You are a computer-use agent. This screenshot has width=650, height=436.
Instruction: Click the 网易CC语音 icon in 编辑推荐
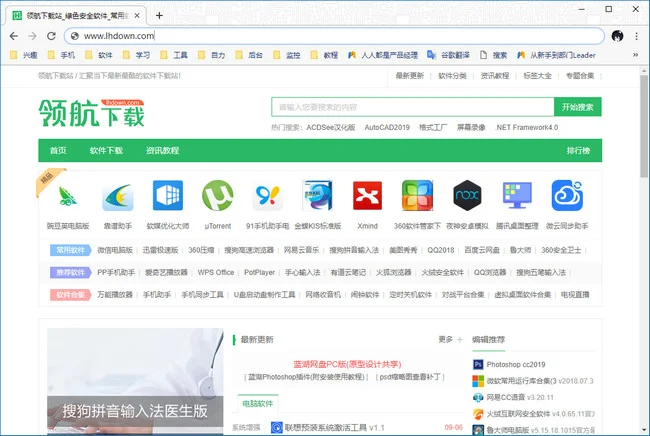(478, 397)
